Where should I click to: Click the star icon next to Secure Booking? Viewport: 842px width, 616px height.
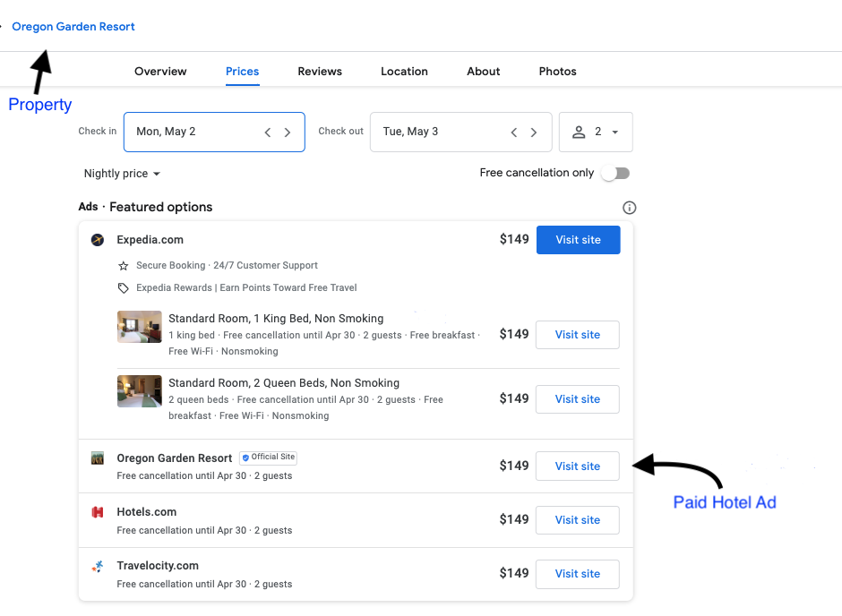pos(124,266)
